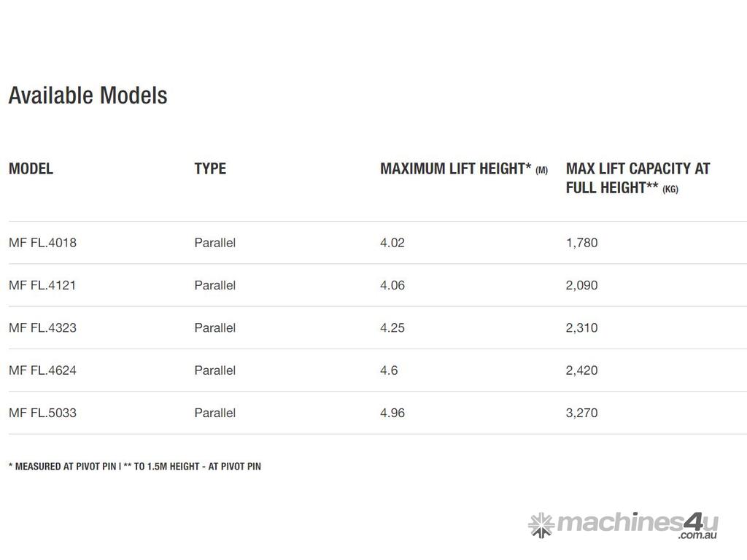Click the 4.02 lift height value
Screen dimensions: 747x560
[392, 243]
